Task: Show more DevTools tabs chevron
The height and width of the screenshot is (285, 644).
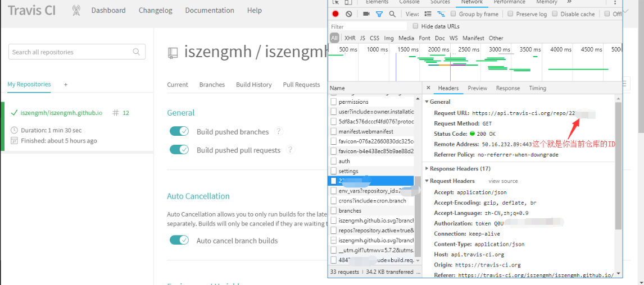Action: click(x=569, y=2)
